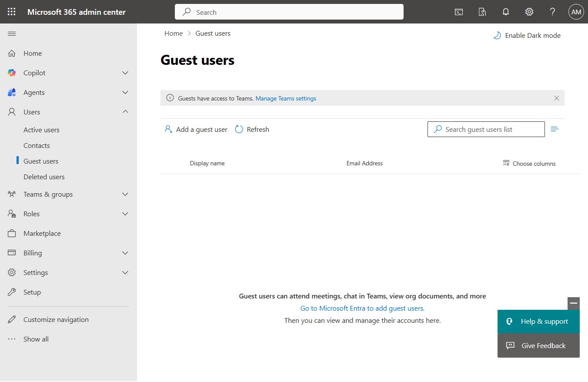This screenshot has width=588, height=382.
Task: Dismiss the Teams access banner
Action: [x=557, y=98]
